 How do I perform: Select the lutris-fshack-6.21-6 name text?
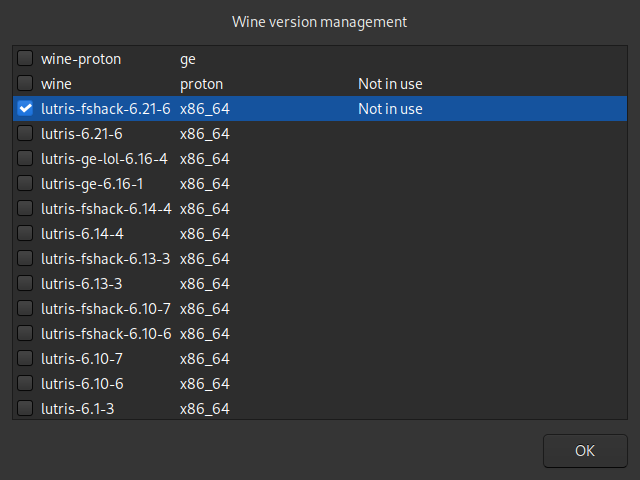pyautogui.click(x=106, y=109)
